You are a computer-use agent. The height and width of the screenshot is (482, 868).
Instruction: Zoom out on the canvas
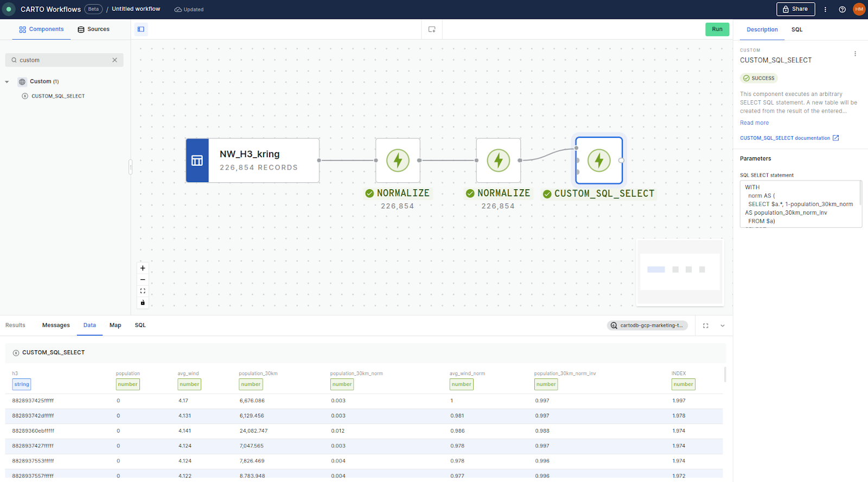[x=143, y=280]
